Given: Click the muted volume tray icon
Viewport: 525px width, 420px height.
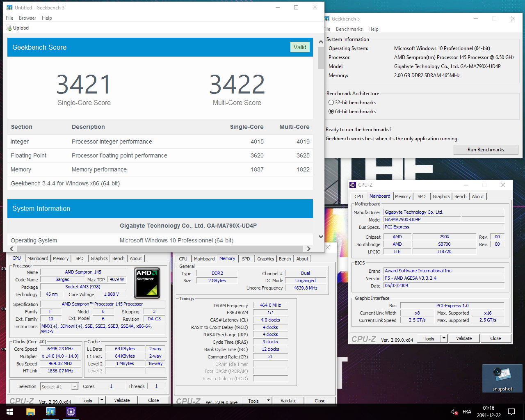Looking at the screenshot, I should [454, 412].
